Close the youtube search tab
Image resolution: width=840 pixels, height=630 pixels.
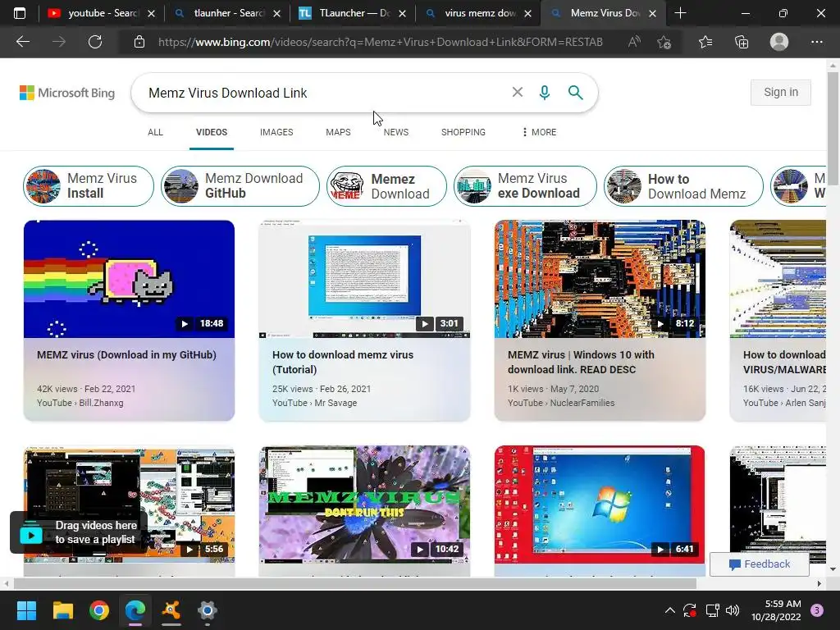point(151,13)
